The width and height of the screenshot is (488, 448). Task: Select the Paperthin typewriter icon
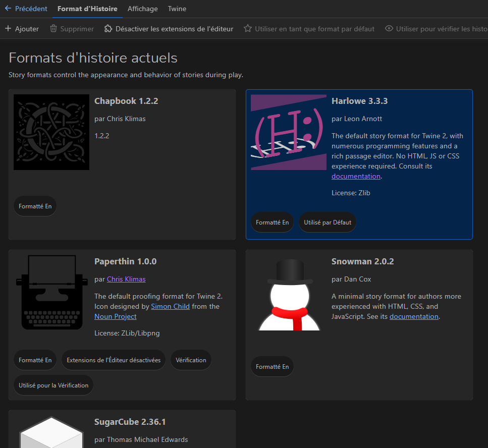coord(51,293)
